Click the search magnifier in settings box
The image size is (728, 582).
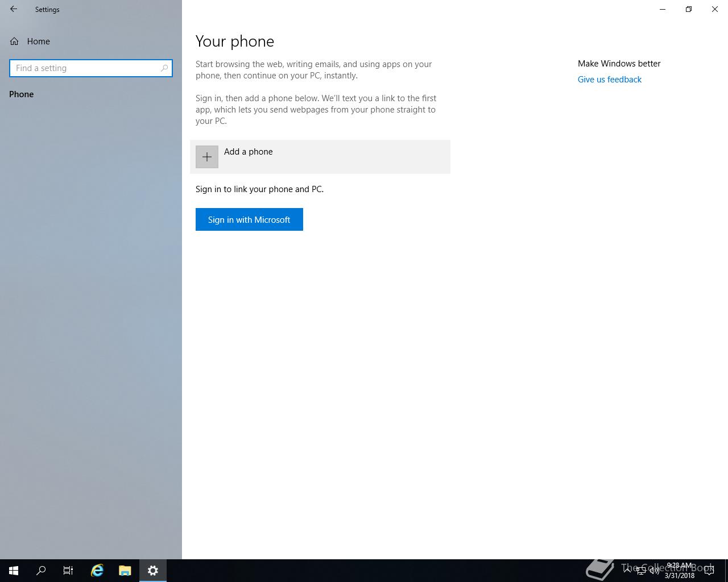(x=164, y=68)
